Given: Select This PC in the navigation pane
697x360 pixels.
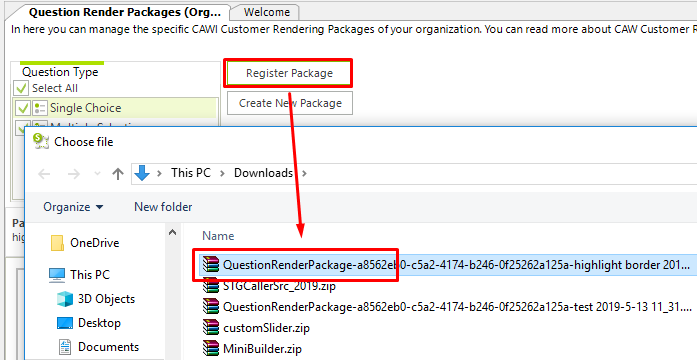Looking at the screenshot, I should [90, 275].
